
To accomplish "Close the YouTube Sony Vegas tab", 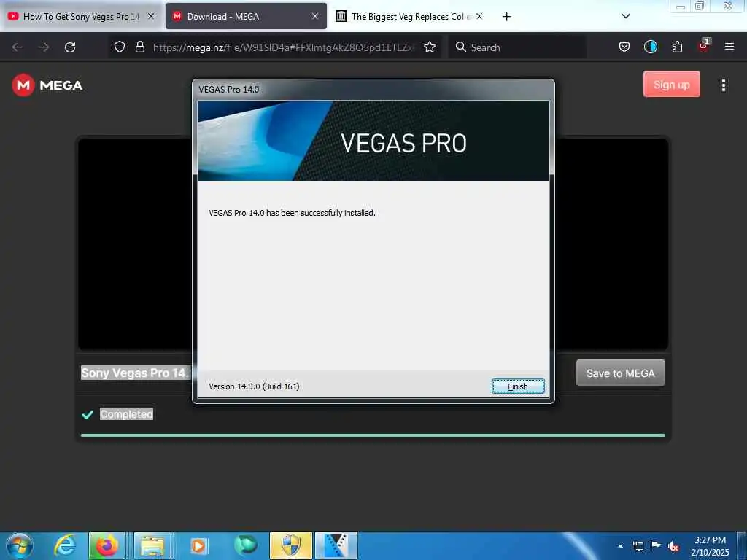I will point(151,16).
